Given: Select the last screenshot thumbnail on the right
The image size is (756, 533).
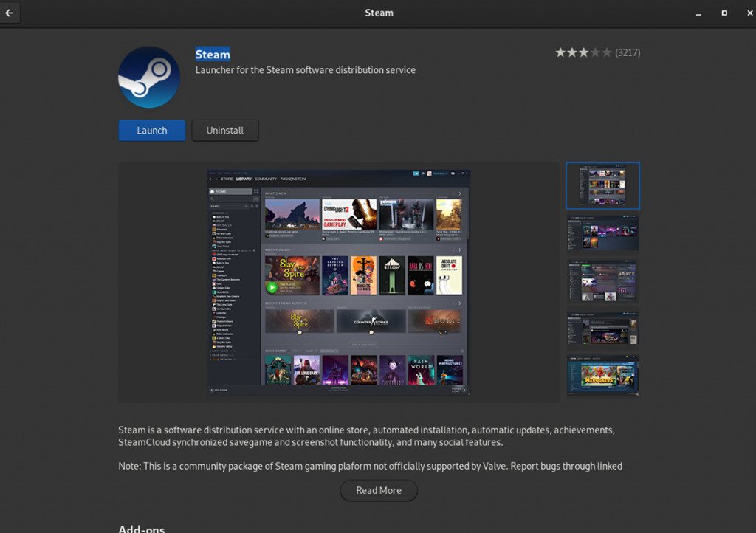Looking at the screenshot, I should click(602, 375).
